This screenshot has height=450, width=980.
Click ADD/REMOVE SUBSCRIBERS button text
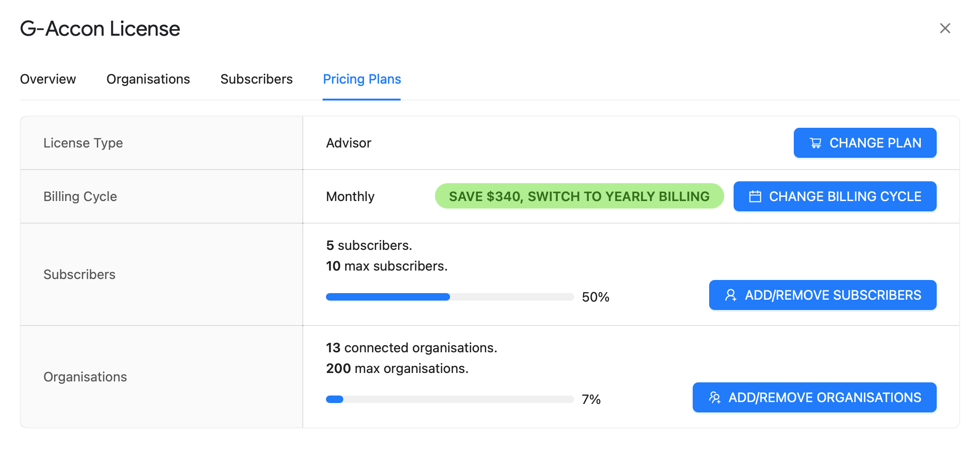833,295
